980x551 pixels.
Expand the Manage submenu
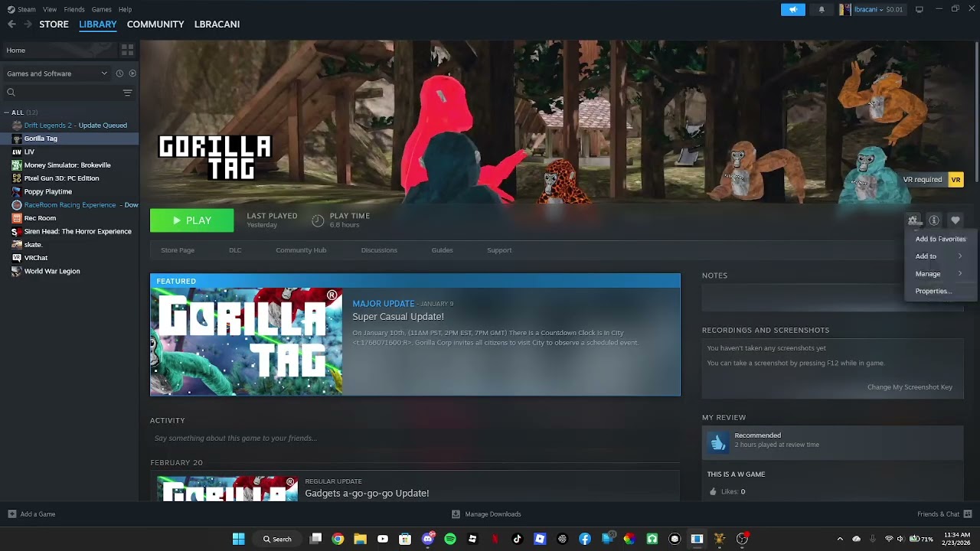pos(940,274)
